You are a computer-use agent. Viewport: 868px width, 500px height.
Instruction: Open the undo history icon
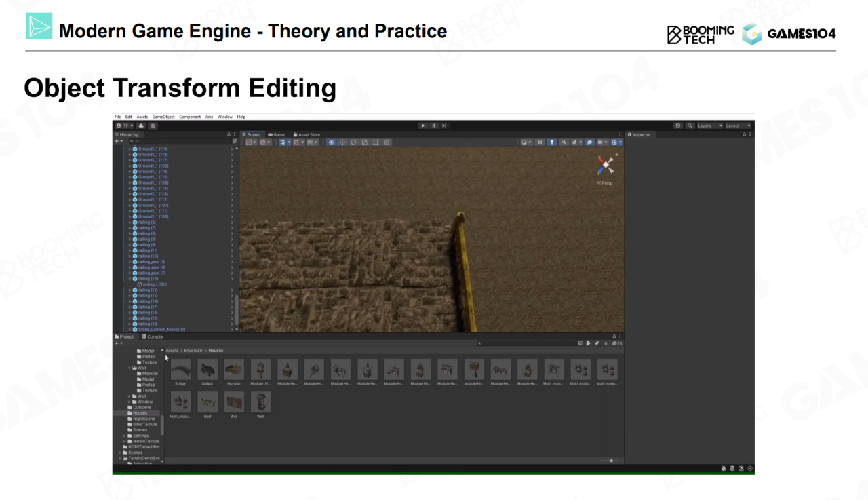[x=678, y=126]
